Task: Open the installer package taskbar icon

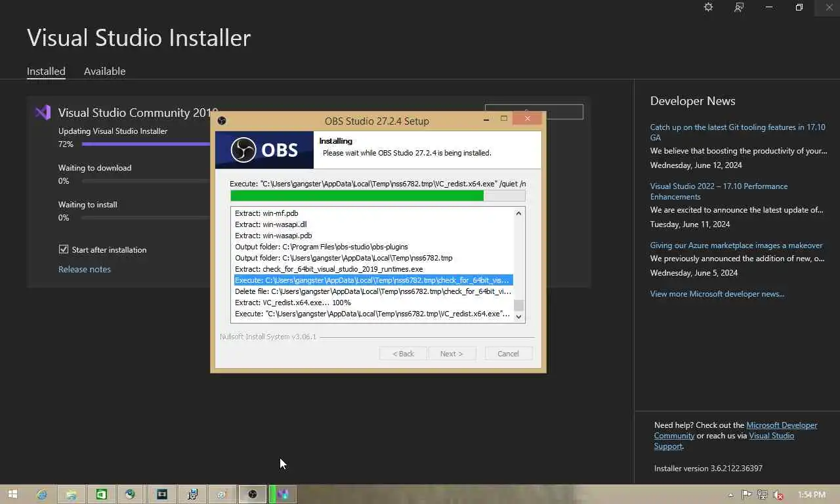Action: click(192, 494)
